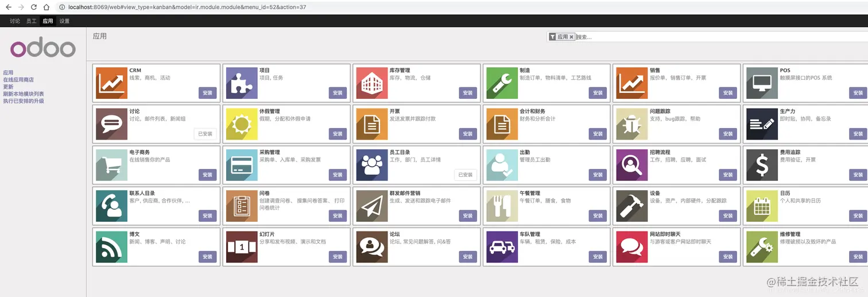Click the 费用追踪 dollar icon
Image resolution: width=868 pixels, height=297 pixels.
[x=762, y=165]
